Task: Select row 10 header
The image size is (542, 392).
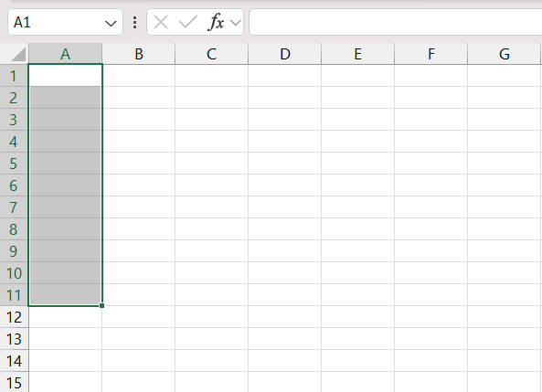Action: click(x=14, y=273)
